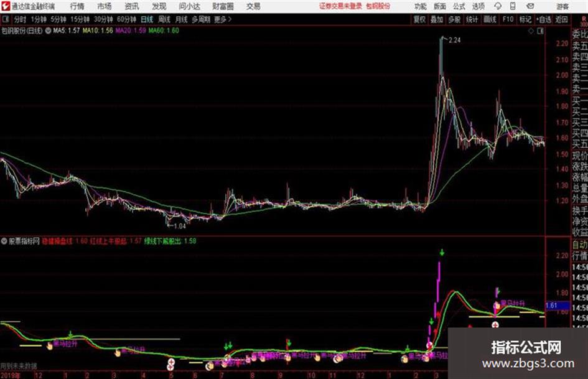Open the 问小达 menu
The height and width of the screenshot is (379, 588).
(x=189, y=6)
